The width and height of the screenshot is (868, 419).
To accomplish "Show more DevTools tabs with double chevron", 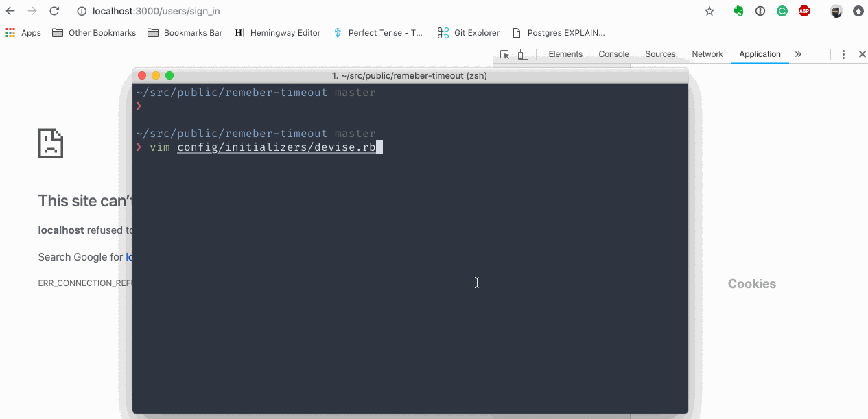I will [798, 54].
